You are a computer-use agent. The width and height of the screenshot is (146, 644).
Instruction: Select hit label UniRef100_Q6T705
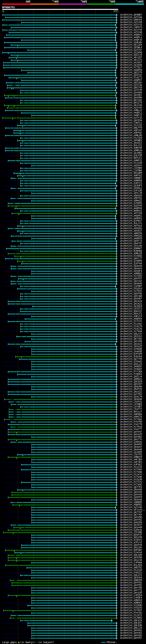(131, 359)
